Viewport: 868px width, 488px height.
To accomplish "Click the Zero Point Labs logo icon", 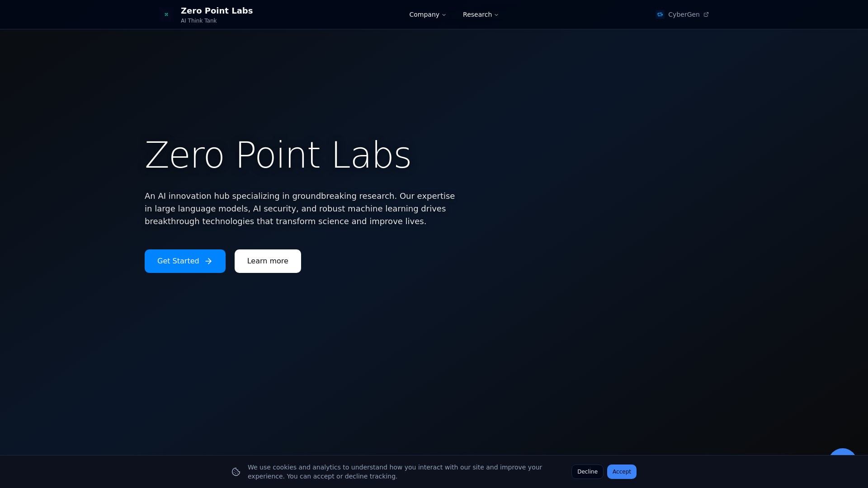I will (166, 14).
